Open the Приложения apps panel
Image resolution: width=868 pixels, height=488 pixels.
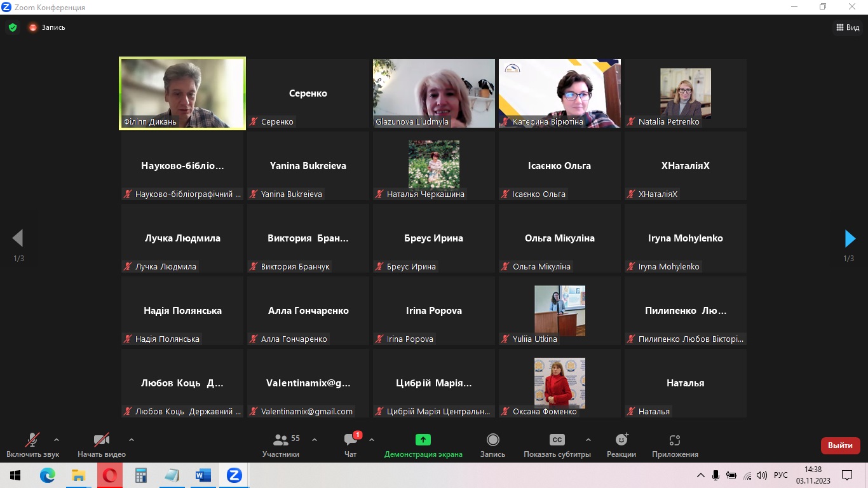pyautogui.click(x=675, y=445)
